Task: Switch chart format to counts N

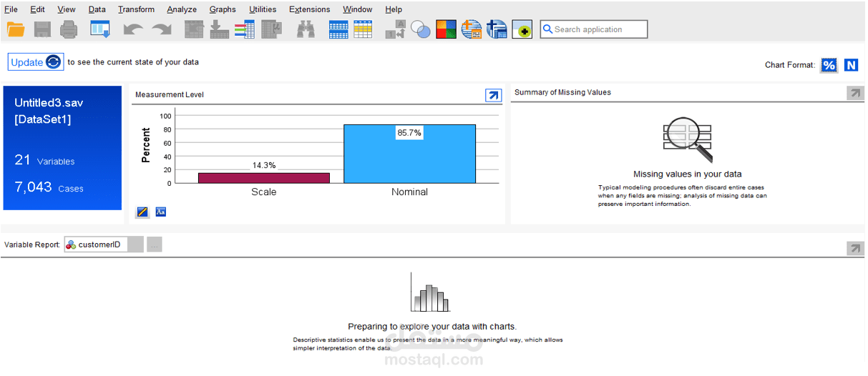Action: click(851, 65)
